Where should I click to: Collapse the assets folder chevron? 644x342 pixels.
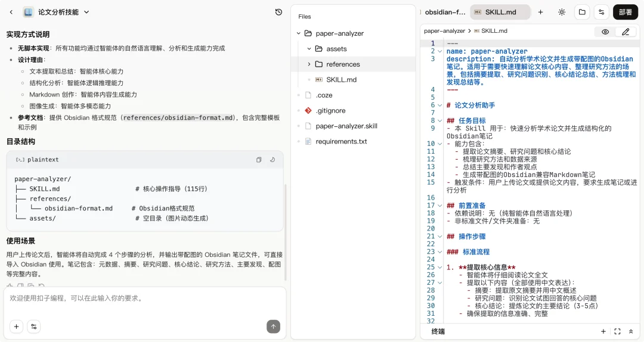[309, 49]
